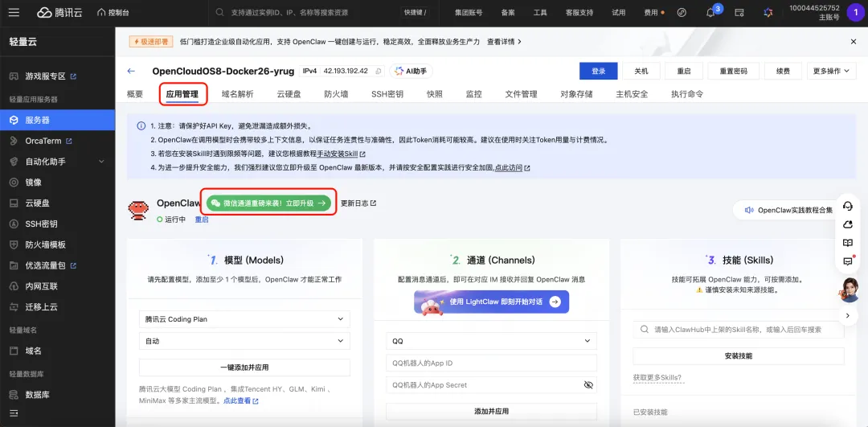
Task: Click the small 重启 link under OpenClaw
Action: 202,220
